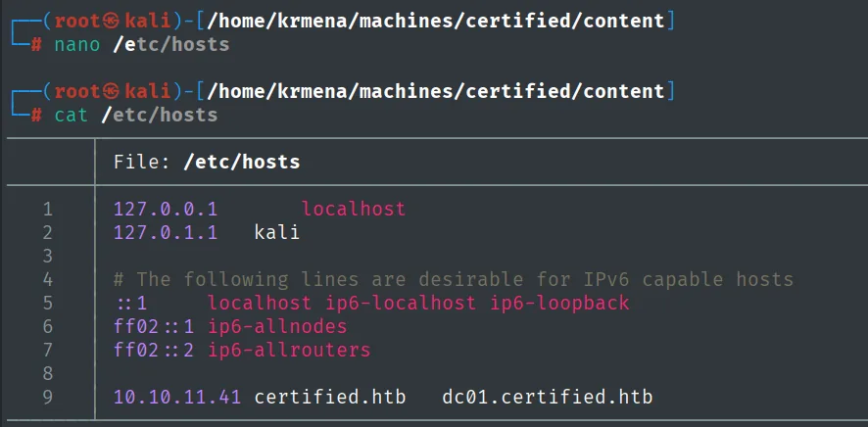
Task: Click "/etc/hosts" after the nano command
Action: (171, 44)
